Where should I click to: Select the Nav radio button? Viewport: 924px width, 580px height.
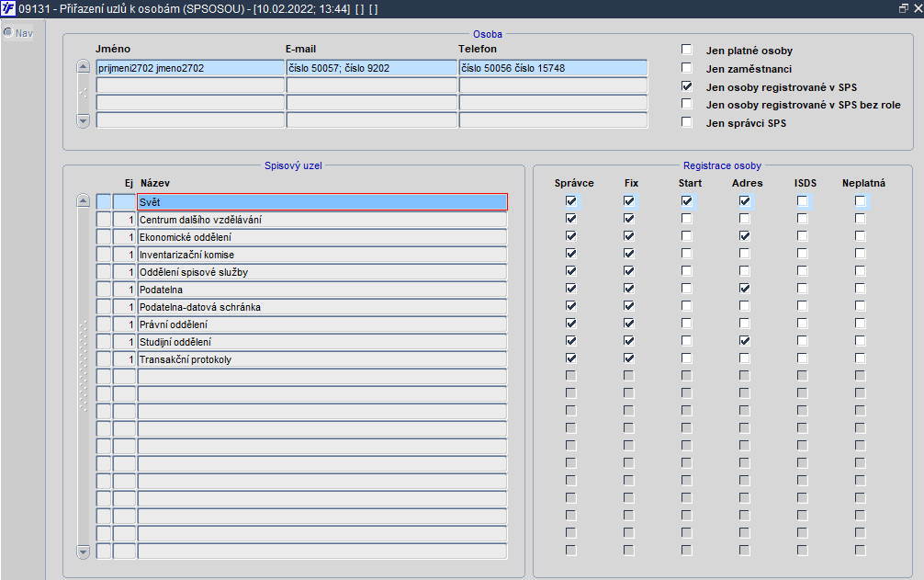click(x=8, y=32)
